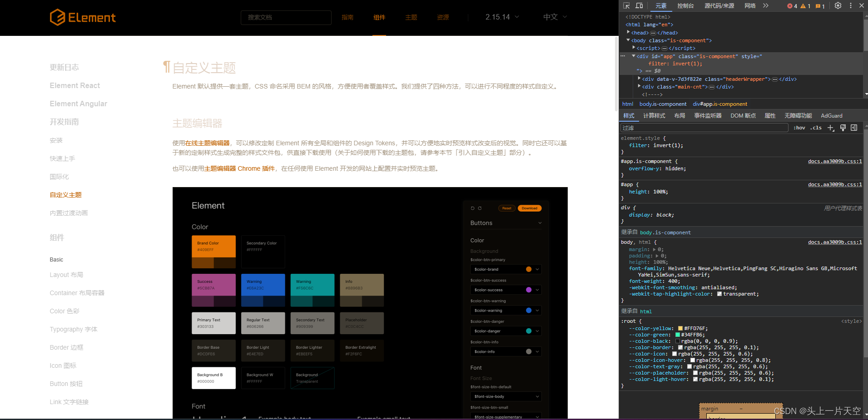Open the 更新日志 sidebar link
The image size is (868, 420).
point(64,67)
